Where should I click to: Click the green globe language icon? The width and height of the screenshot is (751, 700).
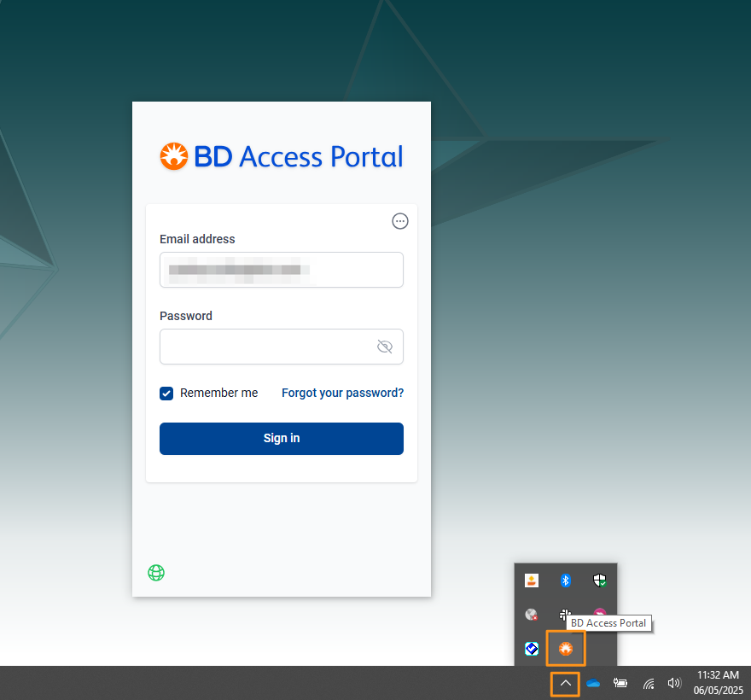tap(155, 573)
